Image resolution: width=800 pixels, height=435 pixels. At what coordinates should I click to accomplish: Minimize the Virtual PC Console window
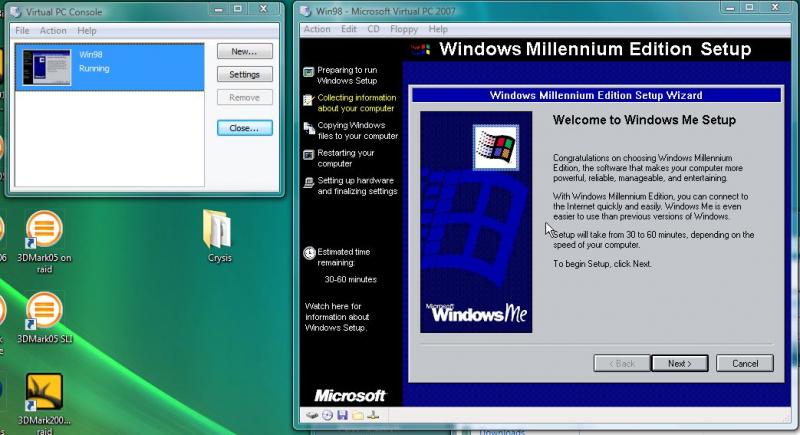218,10
